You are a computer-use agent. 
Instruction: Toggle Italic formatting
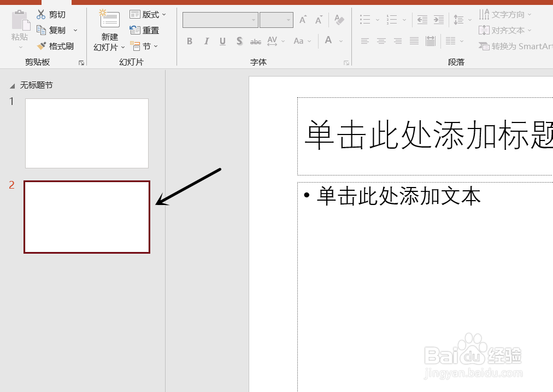click(207, 42)
